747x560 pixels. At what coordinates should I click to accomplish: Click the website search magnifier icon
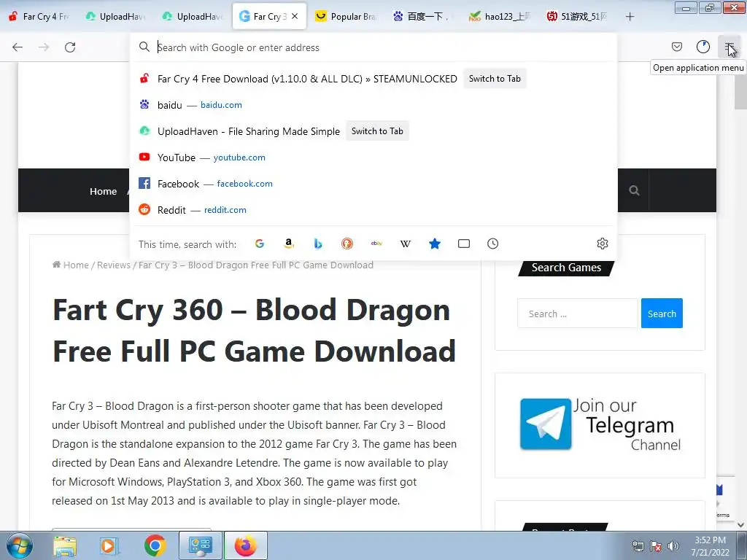pos(634,190)
